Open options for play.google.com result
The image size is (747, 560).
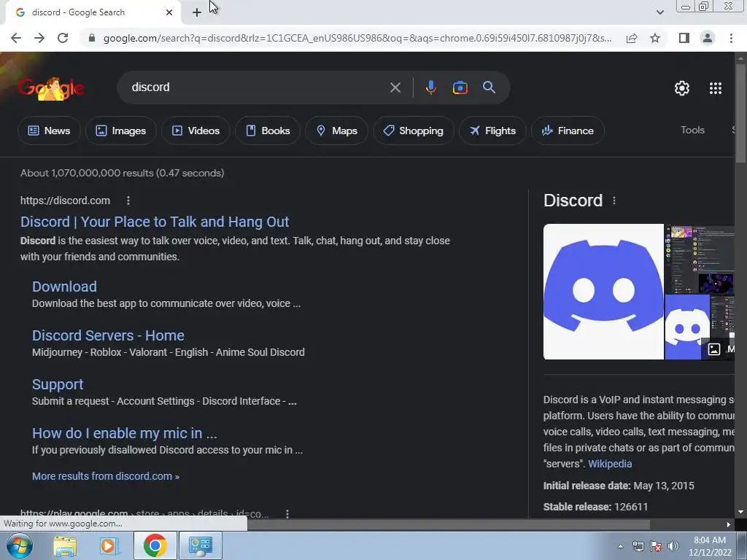[287, 514]
